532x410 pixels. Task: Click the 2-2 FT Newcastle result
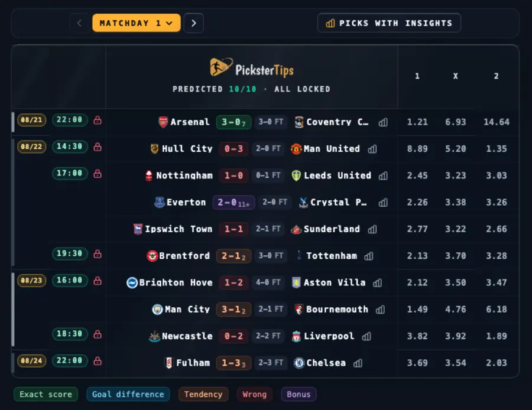268,336
